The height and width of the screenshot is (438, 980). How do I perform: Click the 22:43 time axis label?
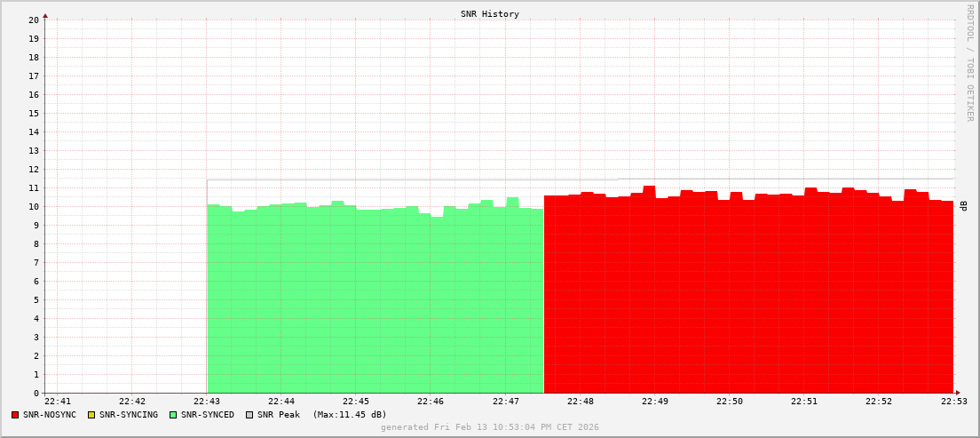[207, 402]
